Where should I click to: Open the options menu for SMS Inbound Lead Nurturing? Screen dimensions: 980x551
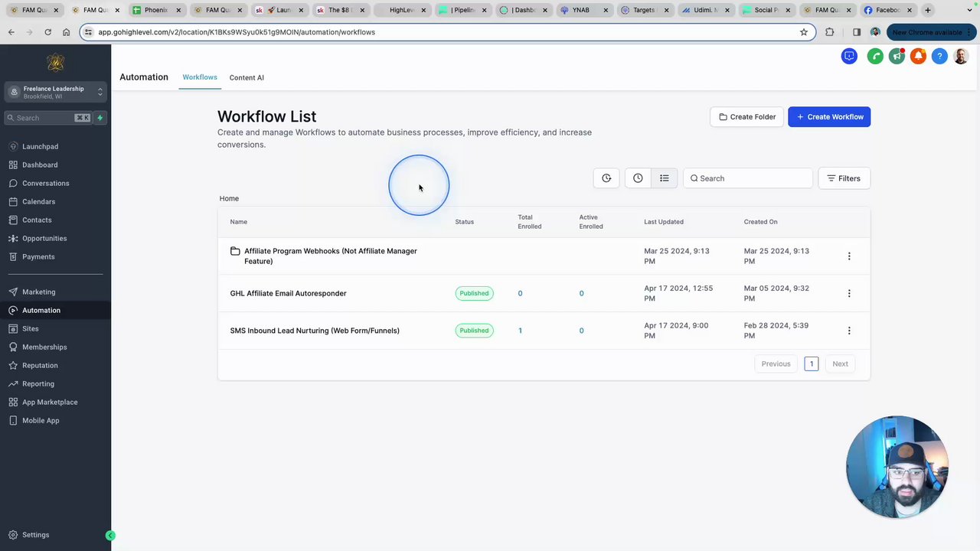848,330
